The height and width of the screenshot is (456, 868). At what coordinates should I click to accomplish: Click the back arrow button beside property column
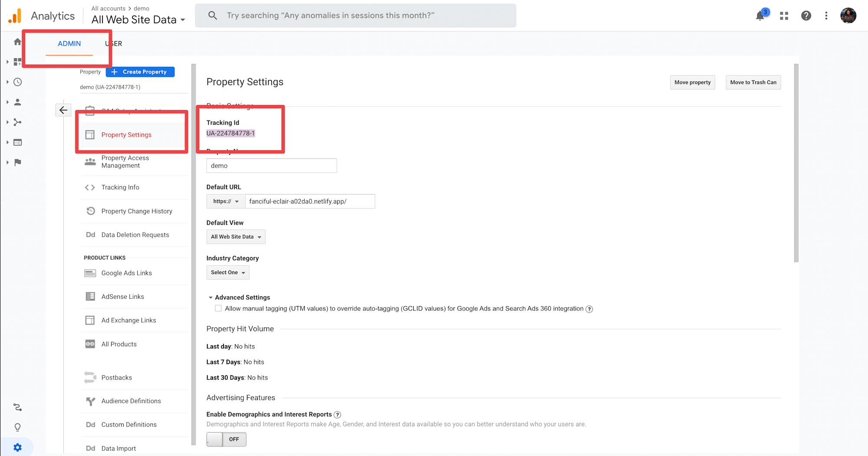pos(63,110)
